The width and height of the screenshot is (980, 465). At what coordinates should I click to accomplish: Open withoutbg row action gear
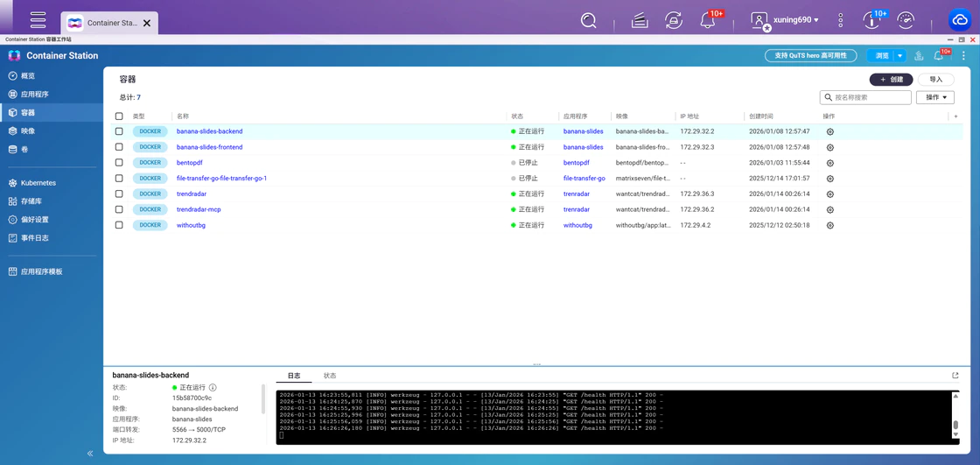point(830,225)
